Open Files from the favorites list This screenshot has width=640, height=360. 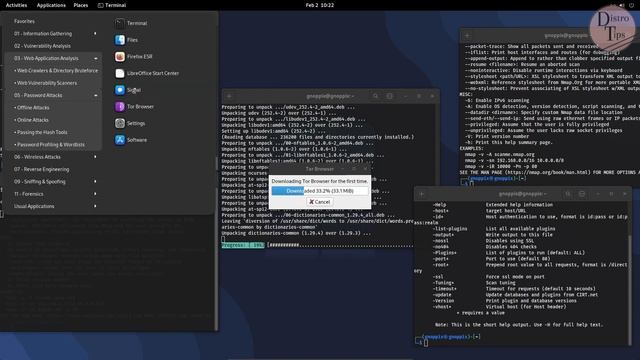coord(126,40)
